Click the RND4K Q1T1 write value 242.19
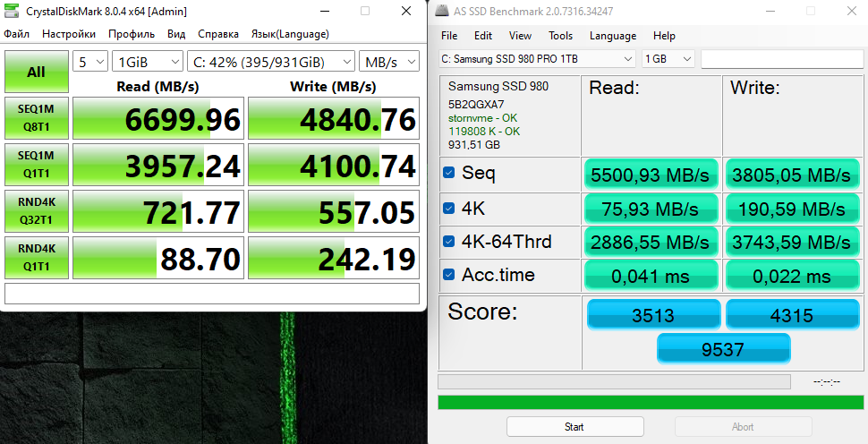 tap(333, 258)
